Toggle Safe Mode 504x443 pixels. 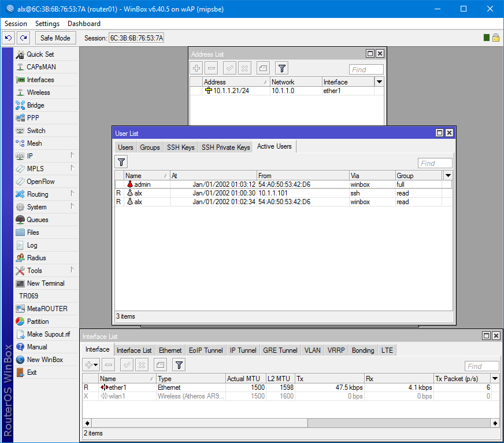point(55,37)
